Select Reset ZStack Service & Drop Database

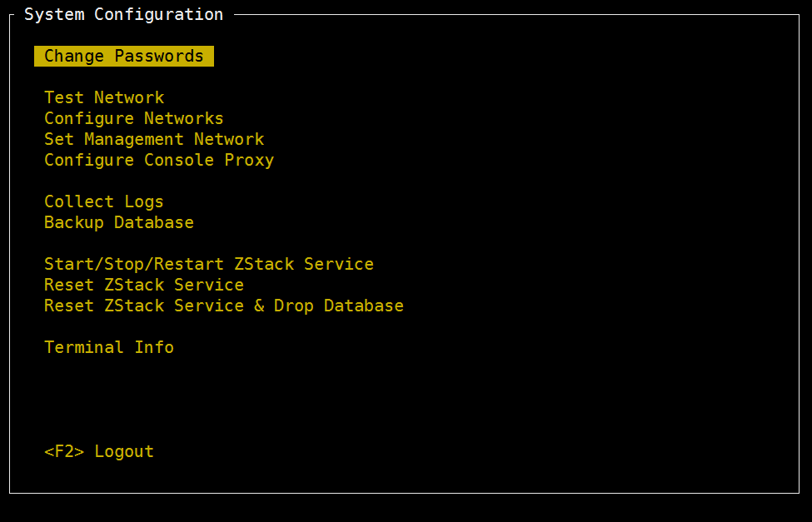coord(224,306)
